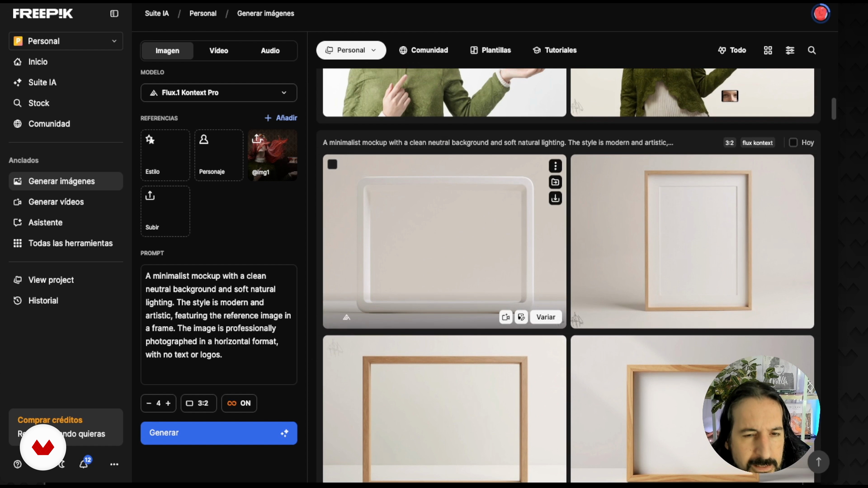Open the Comunidad gallery tab
868x488 pixels.
(x=424, y=50)
